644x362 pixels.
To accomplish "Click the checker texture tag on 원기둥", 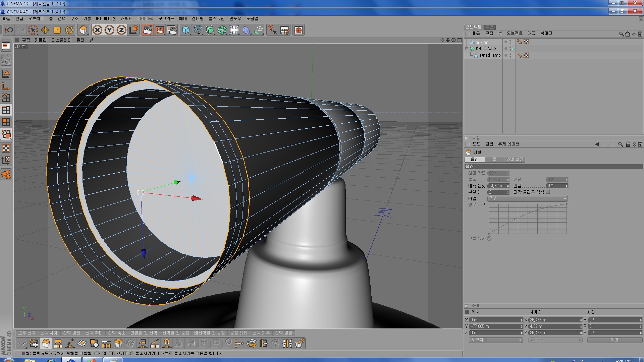I will click(x=526, y=42).
